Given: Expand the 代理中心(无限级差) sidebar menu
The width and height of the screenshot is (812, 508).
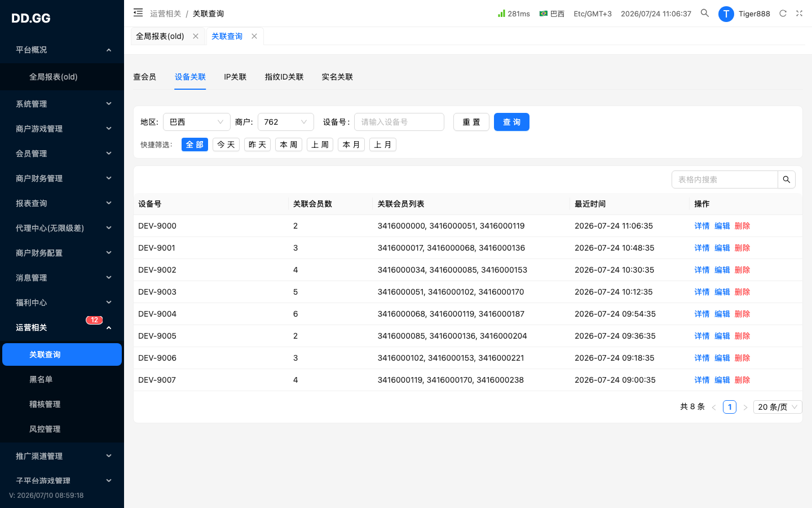Looking at the screenshot, I should pos(62,228).
